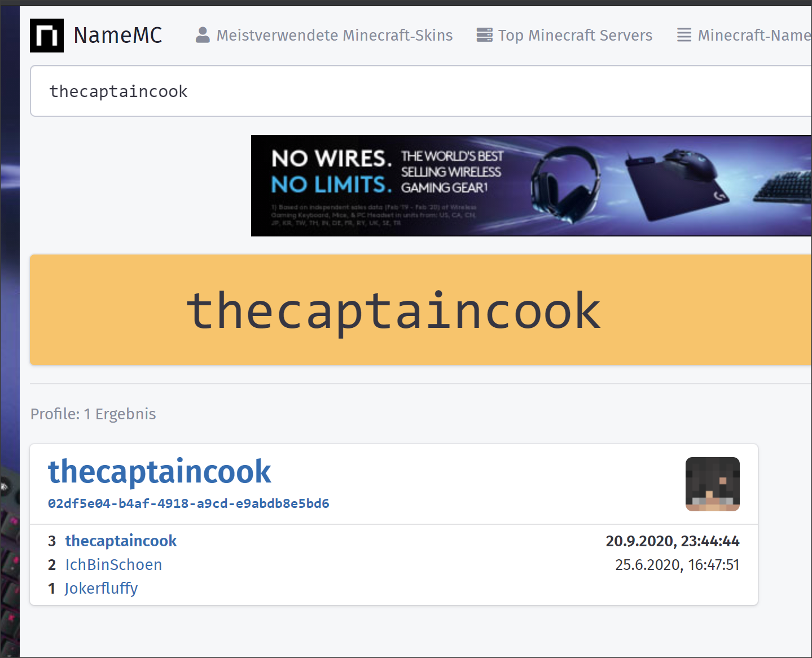
Task: Click the Logitech wireless gaming gear banner
Action: click(532, 186)
